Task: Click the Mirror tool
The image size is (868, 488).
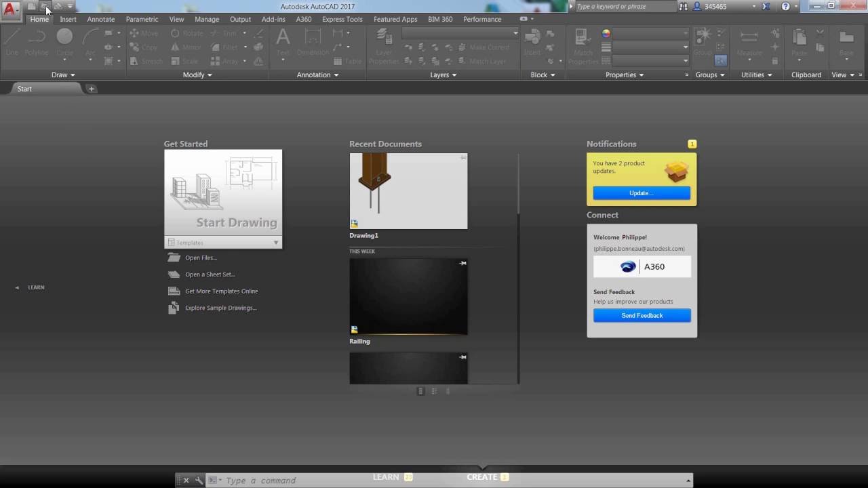Action: tap(186, 47)
